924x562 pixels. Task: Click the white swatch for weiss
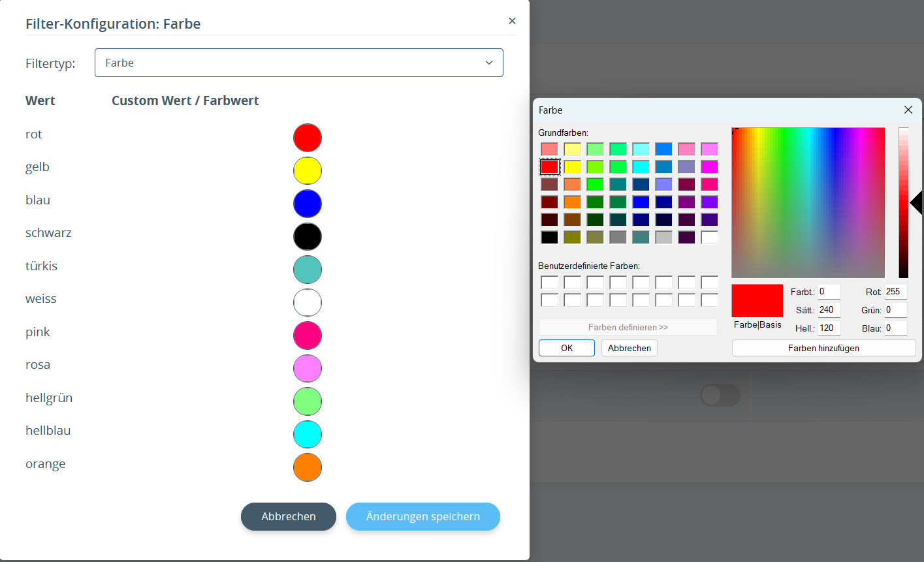click(308, 302)
